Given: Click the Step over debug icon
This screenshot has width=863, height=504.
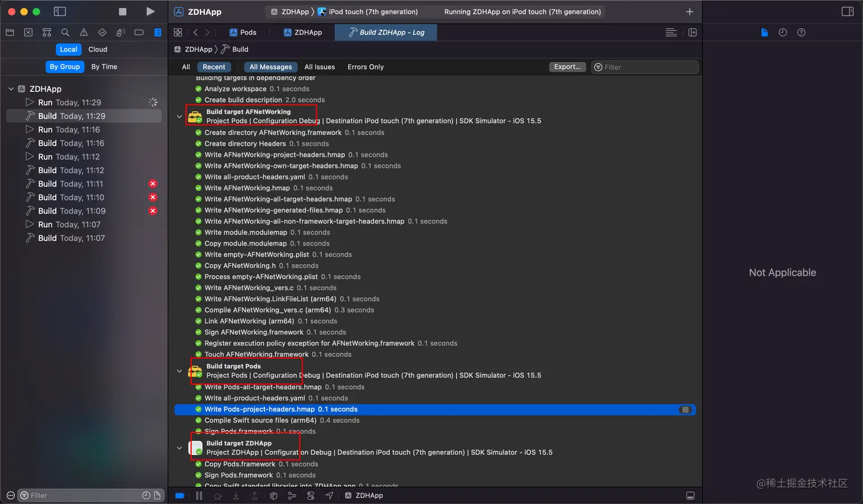Looking at the screenshot, I should [217, 495].
